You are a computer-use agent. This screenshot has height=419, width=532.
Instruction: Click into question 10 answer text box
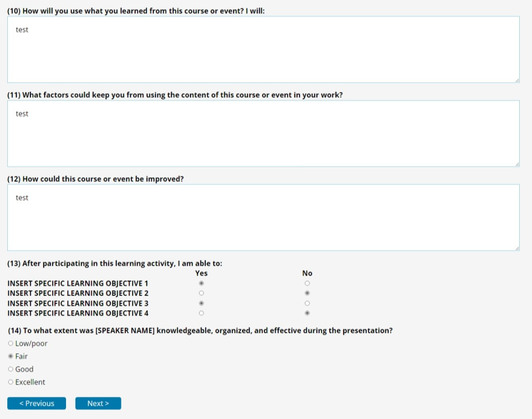(263, 50)
